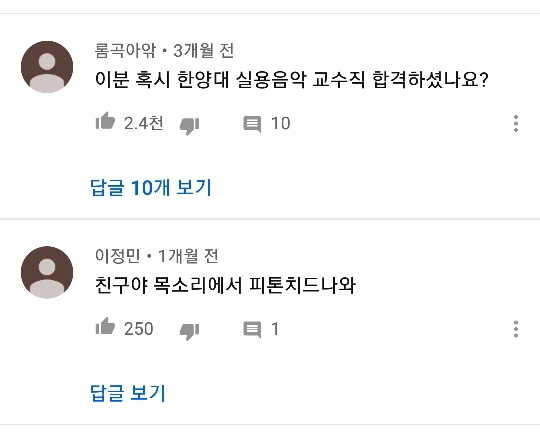Dislike the 피톤치드 comment by 이정민

coord(189,331)
